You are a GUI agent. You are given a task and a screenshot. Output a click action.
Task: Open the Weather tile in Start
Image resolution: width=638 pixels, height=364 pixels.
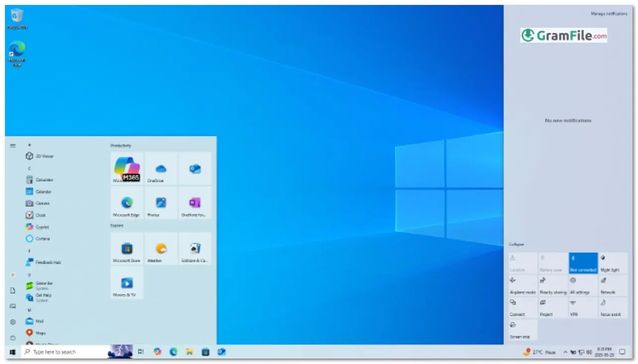tap(161, 249)
